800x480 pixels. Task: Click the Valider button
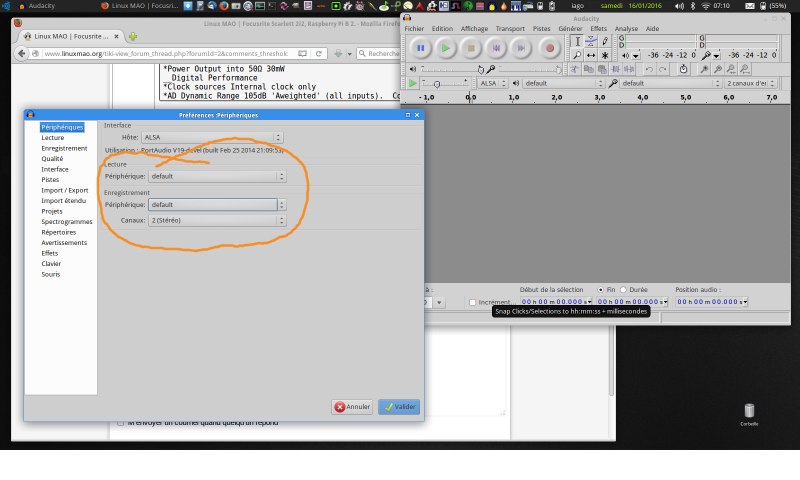pyautogui.click(x=399, y=407)
